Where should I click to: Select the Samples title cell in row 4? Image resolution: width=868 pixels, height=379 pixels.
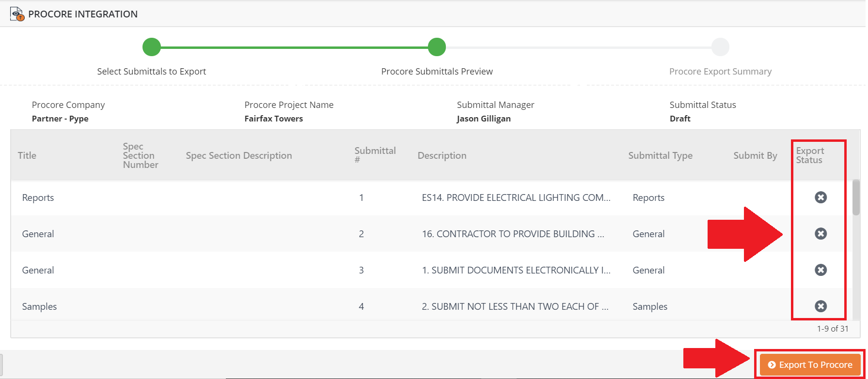39,306
